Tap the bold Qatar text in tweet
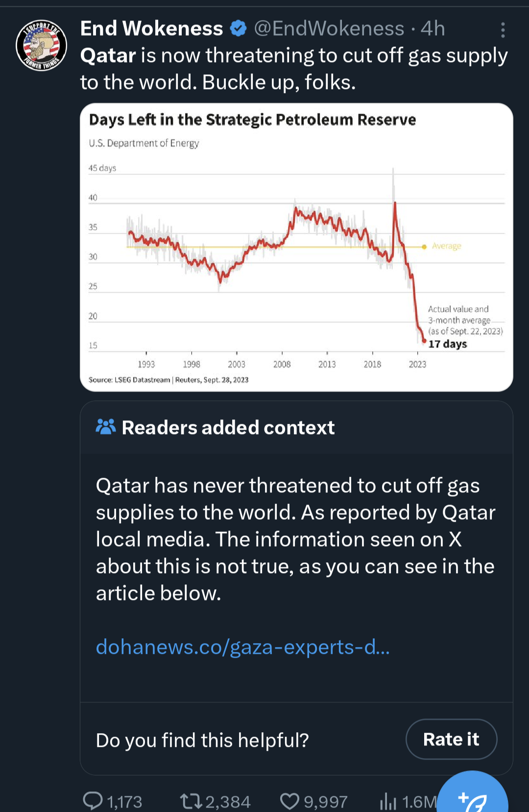The image size is (529, 812). [108, 56]
